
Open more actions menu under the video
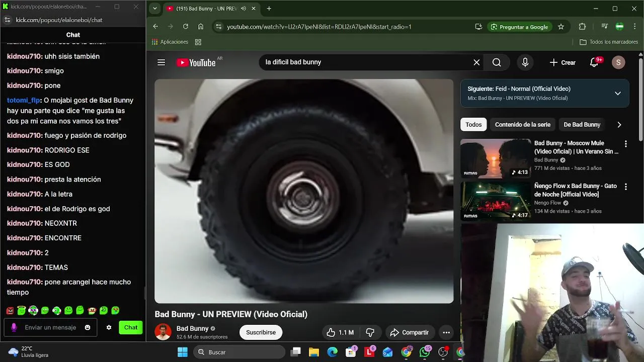446,332
